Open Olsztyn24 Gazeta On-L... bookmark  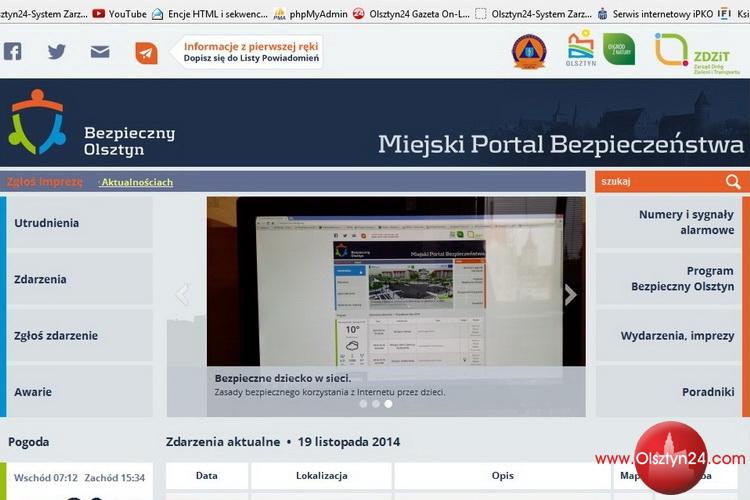[411, 14]
